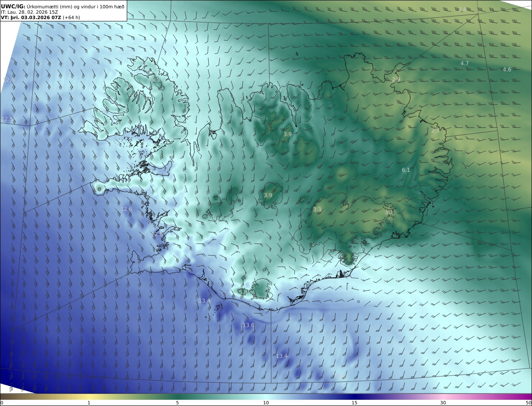The width and height of the screenshot is (532, 406).
Task: Click the 'VT: þri. 03.03.2026 07Z' valid time
Action: pyautogui.click(x=31, y=17)
